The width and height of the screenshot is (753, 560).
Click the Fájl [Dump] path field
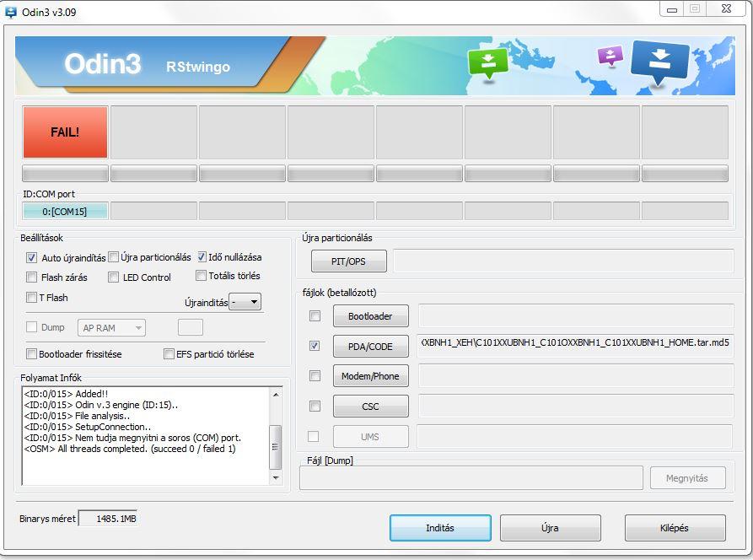point(471,478)
